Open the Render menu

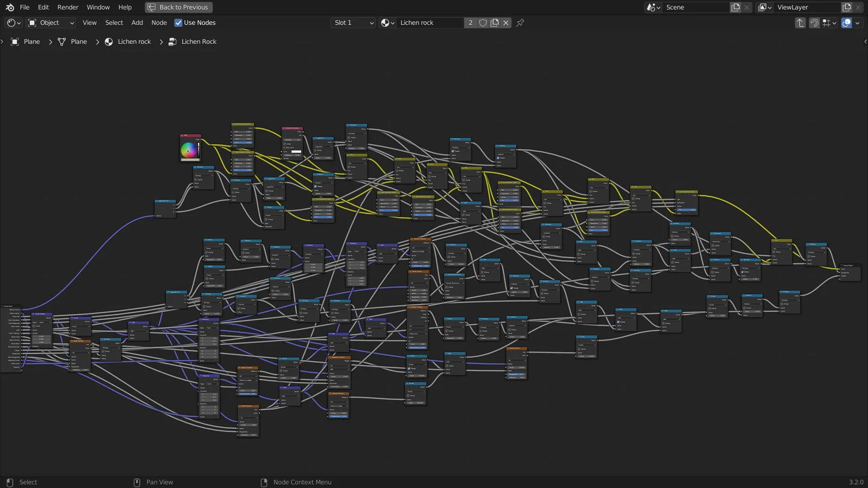(67, 7)
